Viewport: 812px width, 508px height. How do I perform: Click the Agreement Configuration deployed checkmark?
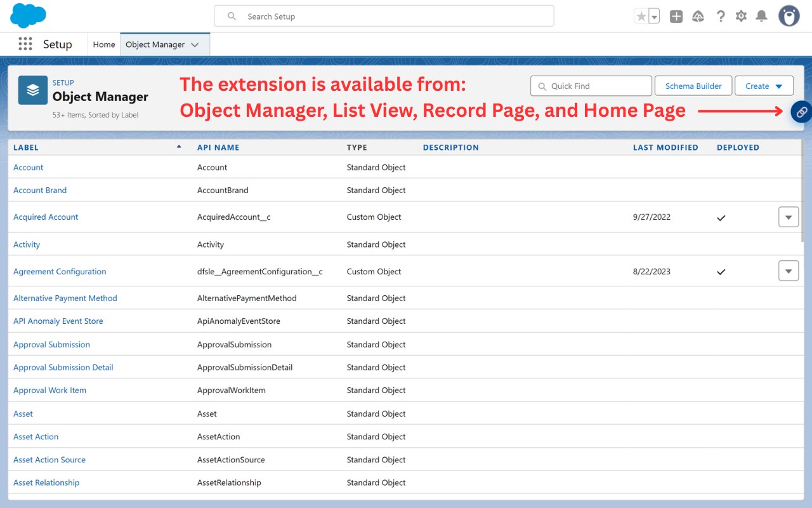coord(721,272)
